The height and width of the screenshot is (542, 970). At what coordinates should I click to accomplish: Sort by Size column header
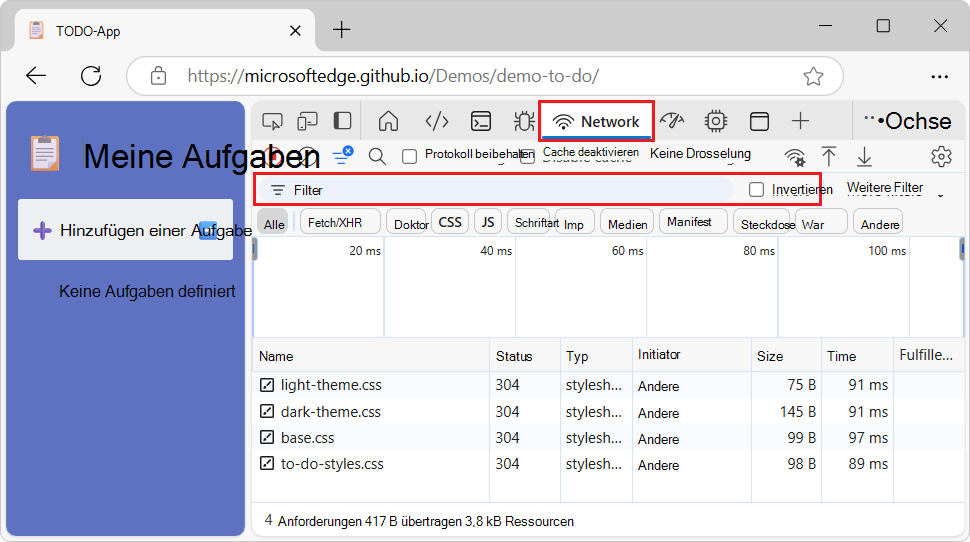[x=786, y=356]
